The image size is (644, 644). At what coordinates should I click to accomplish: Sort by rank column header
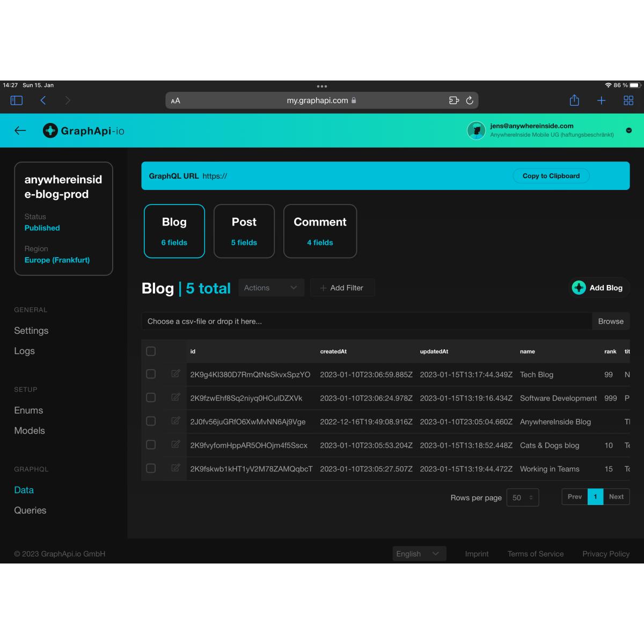610,352
